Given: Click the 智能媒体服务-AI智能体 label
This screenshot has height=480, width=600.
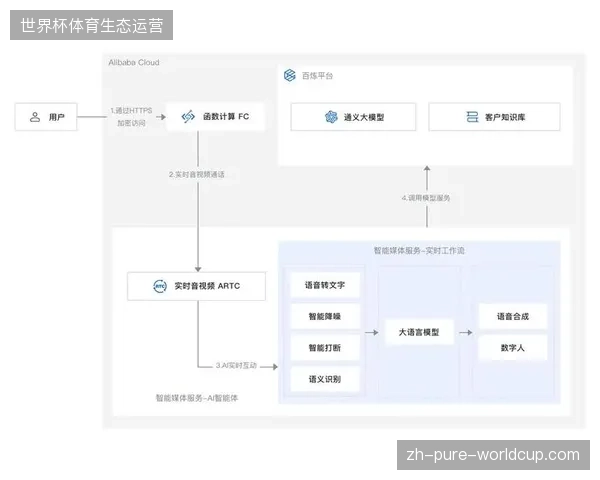Looking at the screenshot, I should [x=197, y=398].
